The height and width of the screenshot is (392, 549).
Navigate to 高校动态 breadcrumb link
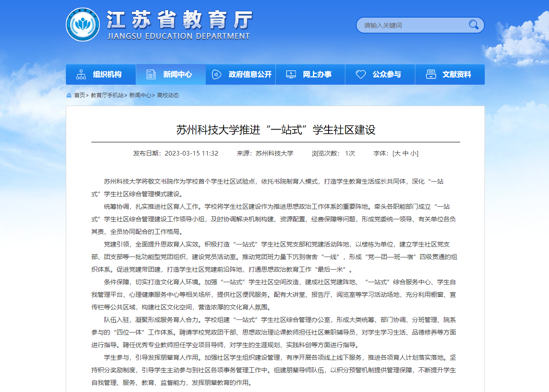point(168,96)
